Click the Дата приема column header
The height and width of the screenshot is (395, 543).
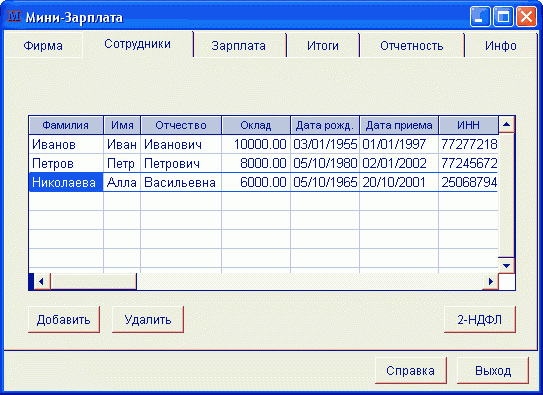click(399, 125)
